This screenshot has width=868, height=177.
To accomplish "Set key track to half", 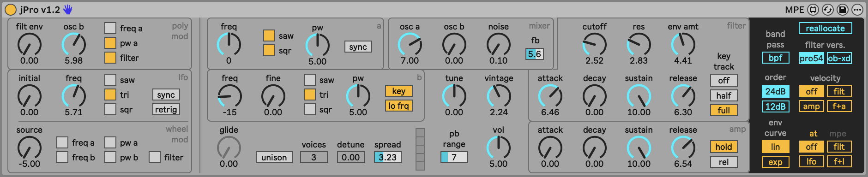I will pos(723,95).
